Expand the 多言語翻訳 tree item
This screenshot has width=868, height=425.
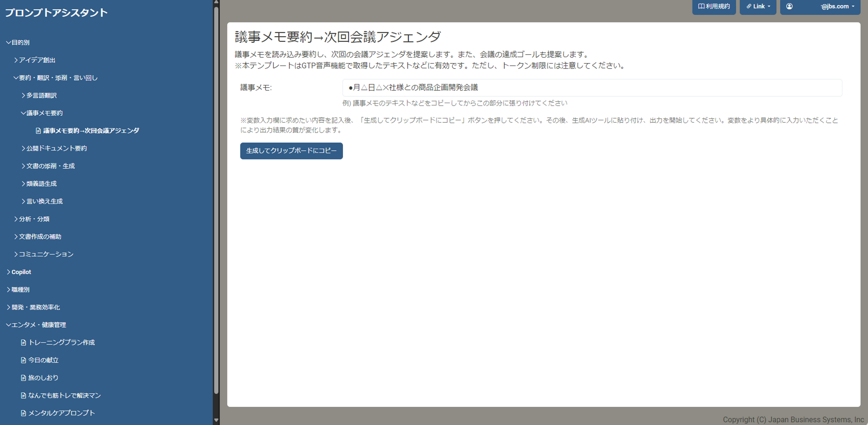point(23,95)
